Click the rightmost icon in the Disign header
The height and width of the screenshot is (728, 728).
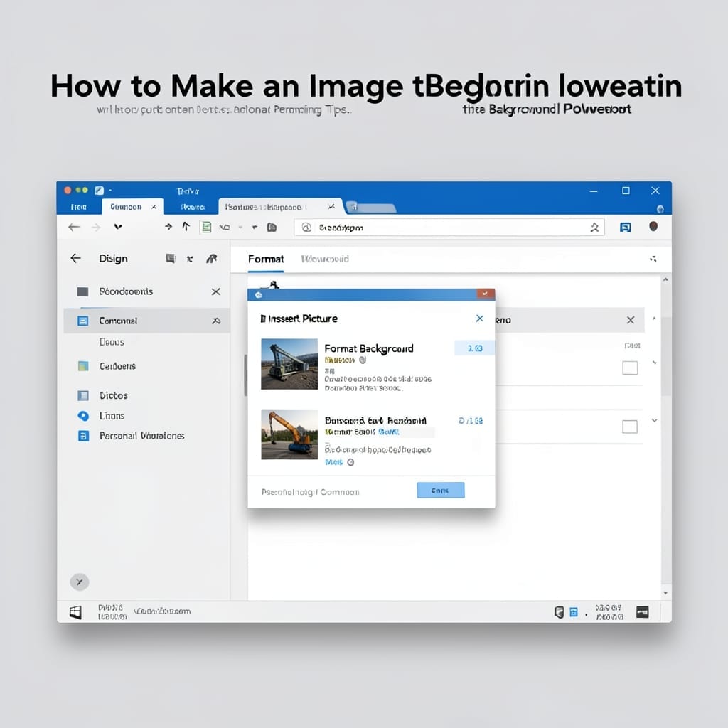click(x=212, y=259)
